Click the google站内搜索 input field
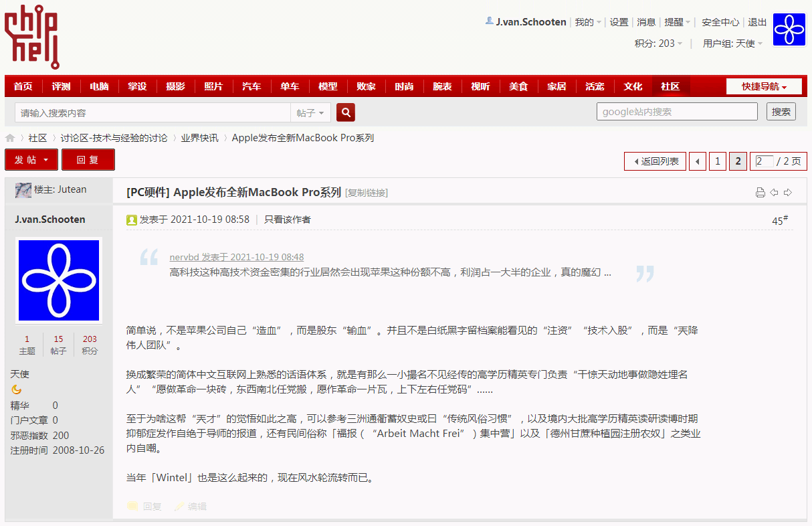812x526 pixels. click(677, 112)
